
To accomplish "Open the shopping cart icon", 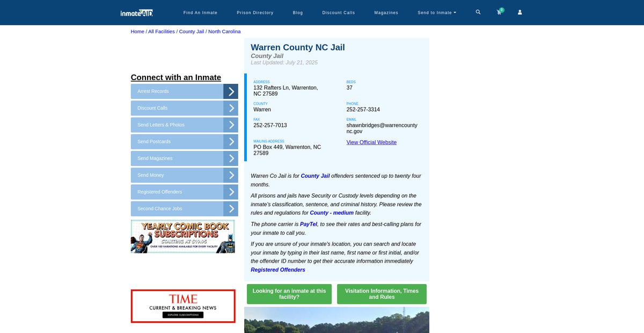I will 499,12.
